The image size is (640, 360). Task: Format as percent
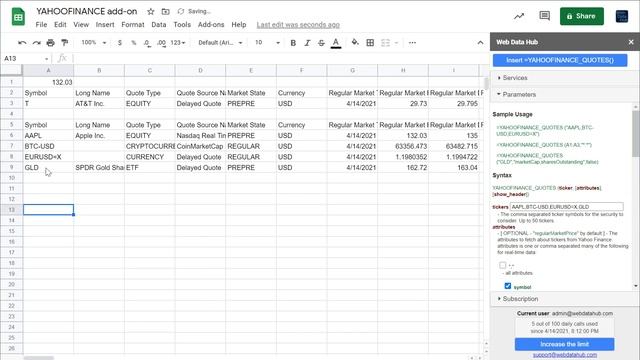click(133, 42)
